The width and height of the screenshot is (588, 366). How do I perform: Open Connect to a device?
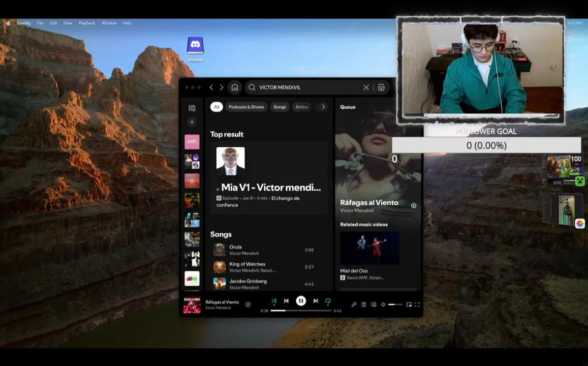(374, 304)
